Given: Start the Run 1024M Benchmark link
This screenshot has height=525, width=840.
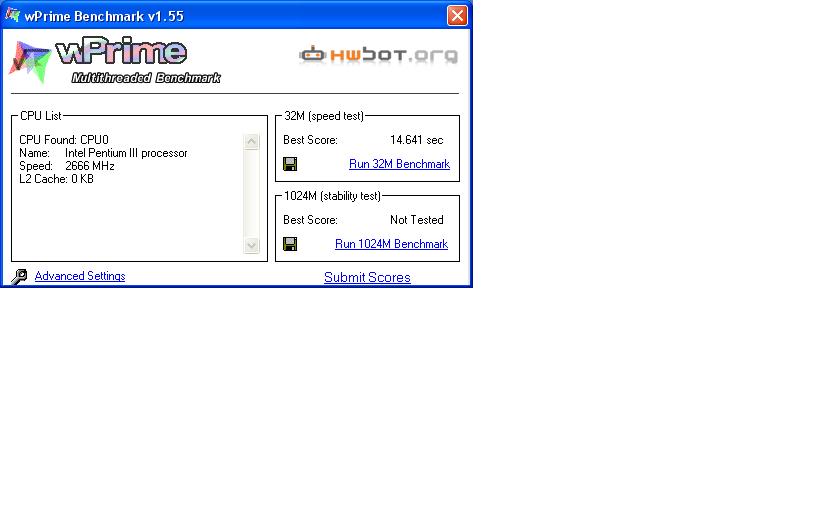Looking at the screenshot, I should 391,244.
